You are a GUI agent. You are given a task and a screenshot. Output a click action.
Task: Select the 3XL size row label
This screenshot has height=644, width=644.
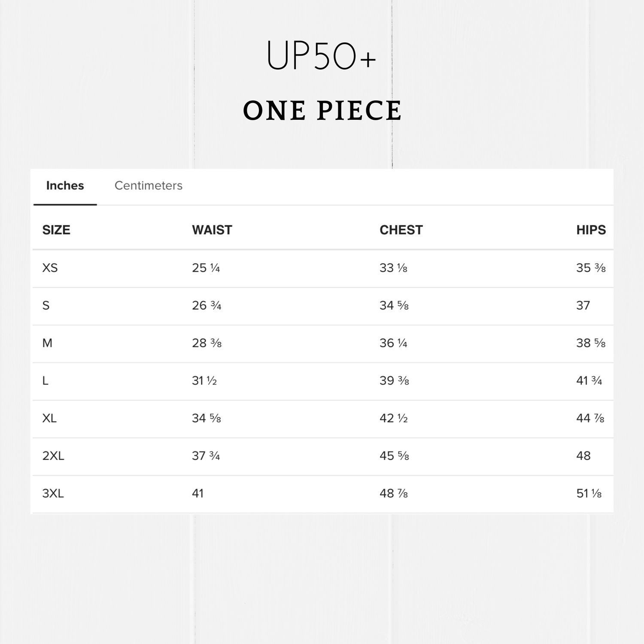click(53, 494)
